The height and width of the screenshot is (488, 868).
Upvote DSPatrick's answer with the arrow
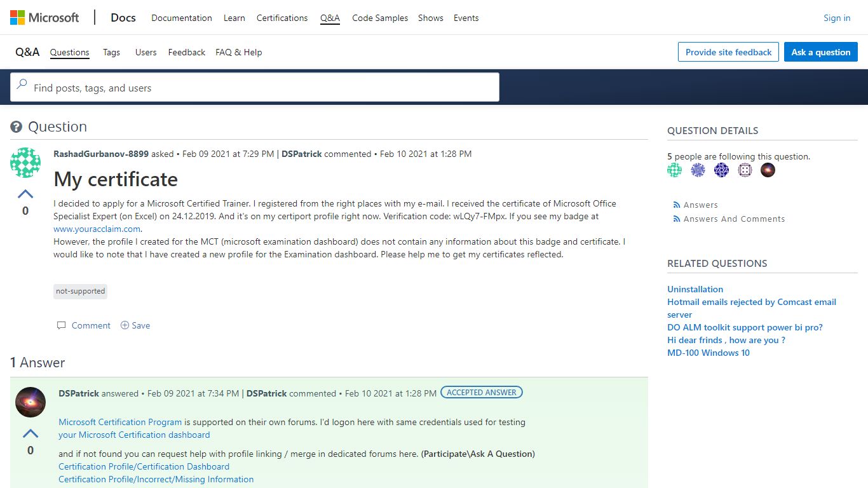pos(31,433)
